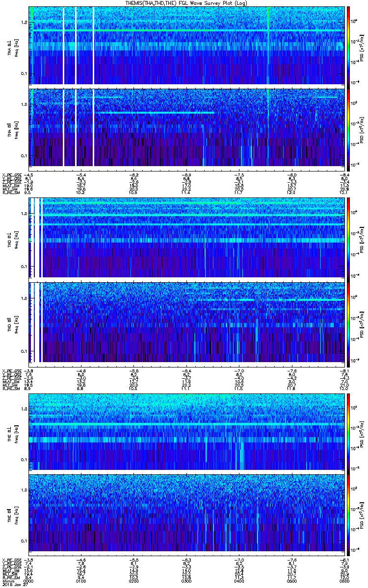Click the 0200 time tick label
368x588 pixels.
tap(133, 581)
